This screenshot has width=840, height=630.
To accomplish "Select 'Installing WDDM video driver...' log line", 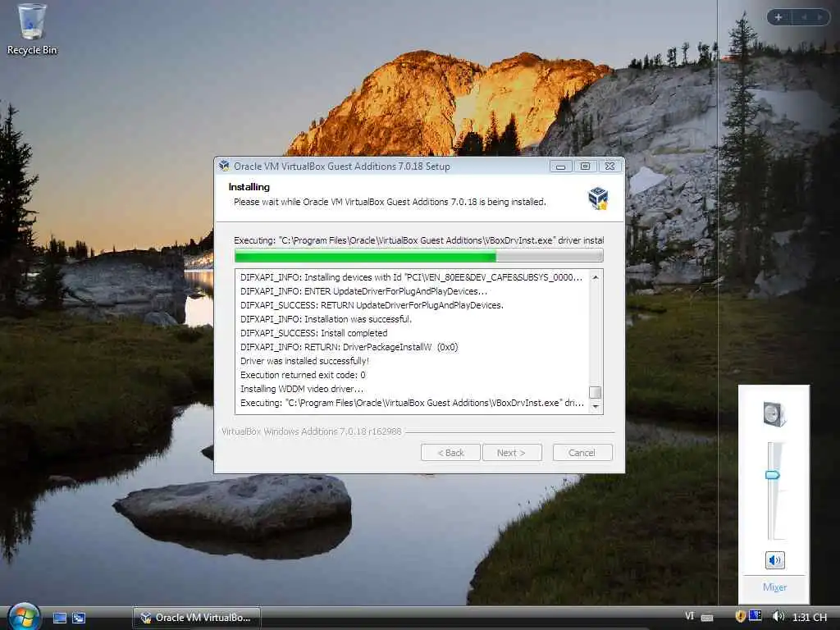I will tap(302, 389).
